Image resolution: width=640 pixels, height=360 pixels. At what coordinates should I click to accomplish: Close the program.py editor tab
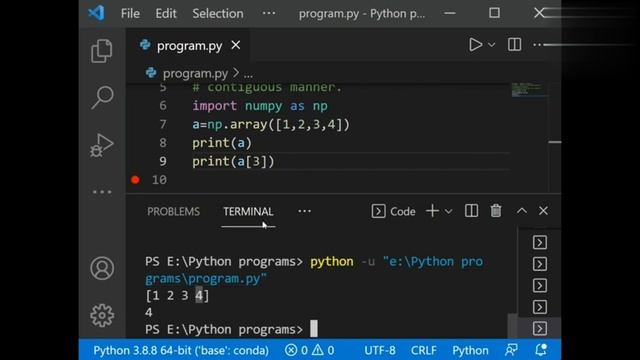(236, 45)
